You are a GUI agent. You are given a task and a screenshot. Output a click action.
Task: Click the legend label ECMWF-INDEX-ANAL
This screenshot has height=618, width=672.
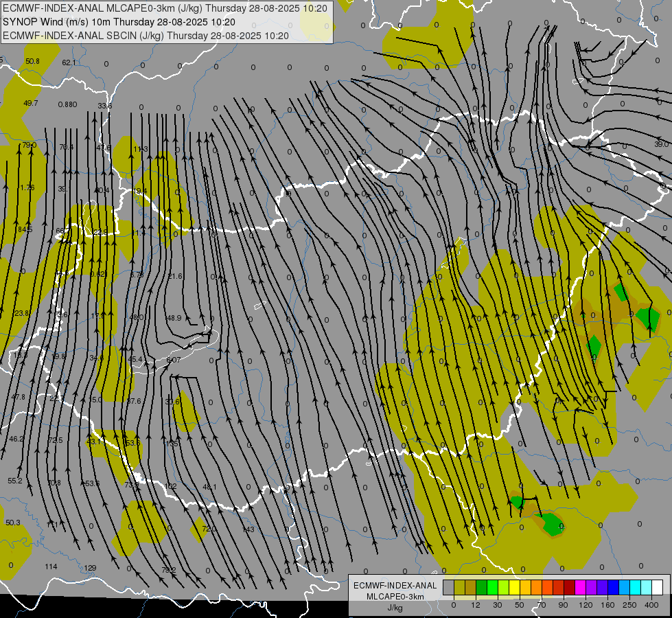[x=395, y=586]
